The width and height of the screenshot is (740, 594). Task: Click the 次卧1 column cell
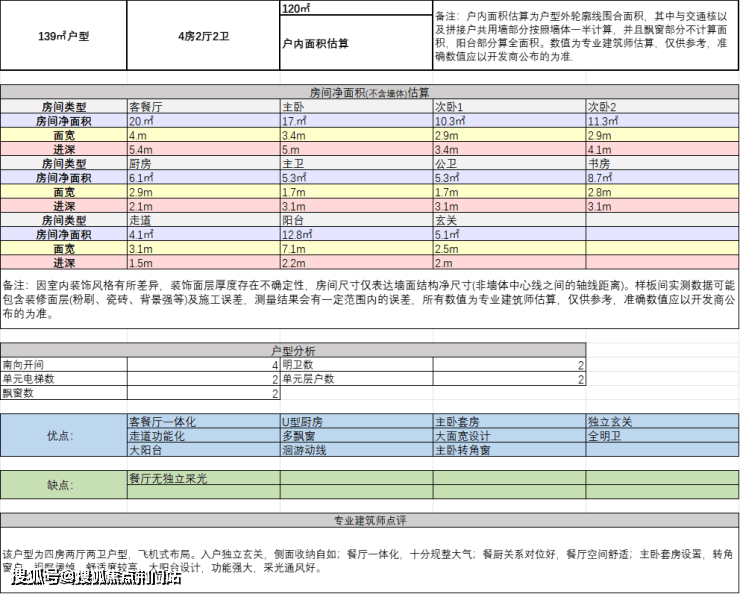508,106
